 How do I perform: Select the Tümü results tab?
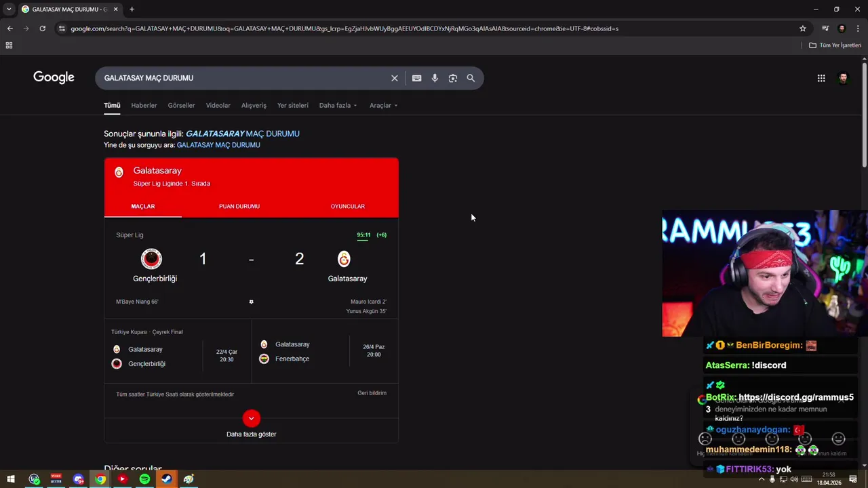(112, 105)
